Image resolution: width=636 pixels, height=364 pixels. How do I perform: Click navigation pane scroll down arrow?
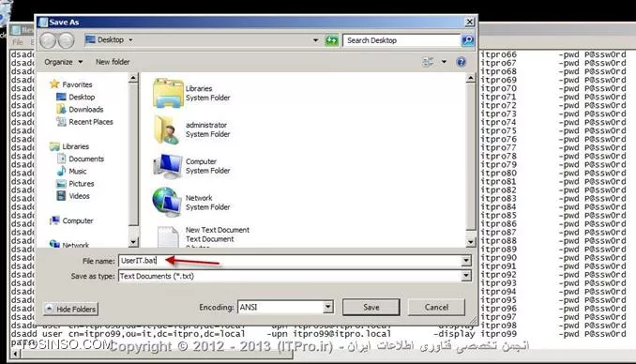click(x=133, y=242)
